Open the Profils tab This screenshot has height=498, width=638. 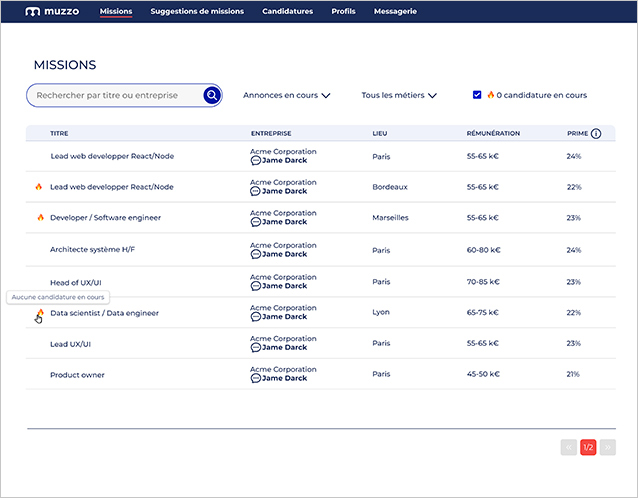click(343, 11)
